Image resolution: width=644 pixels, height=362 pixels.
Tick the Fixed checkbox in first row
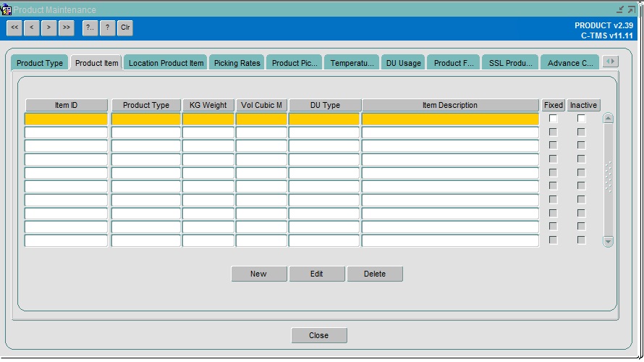tap(554, 119)
